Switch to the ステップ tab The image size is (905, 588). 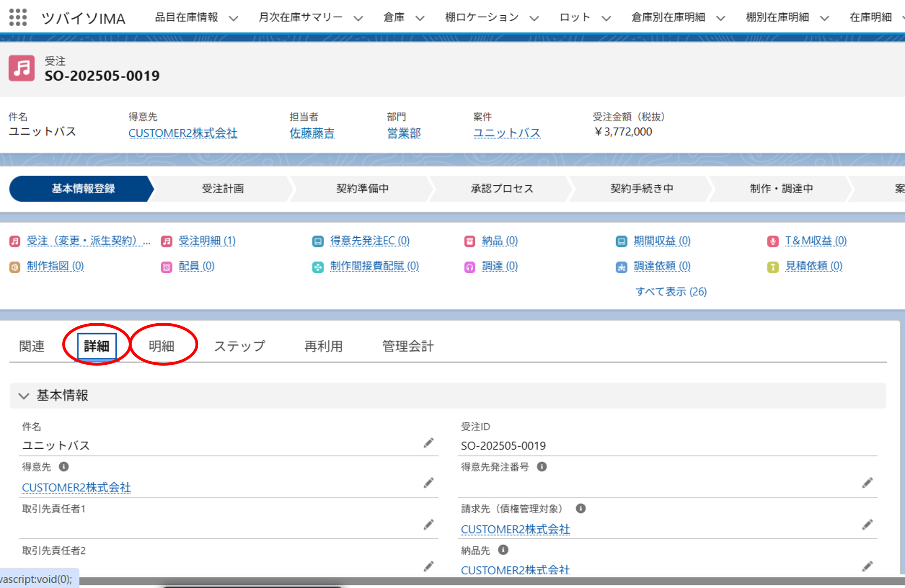point(239,346)
